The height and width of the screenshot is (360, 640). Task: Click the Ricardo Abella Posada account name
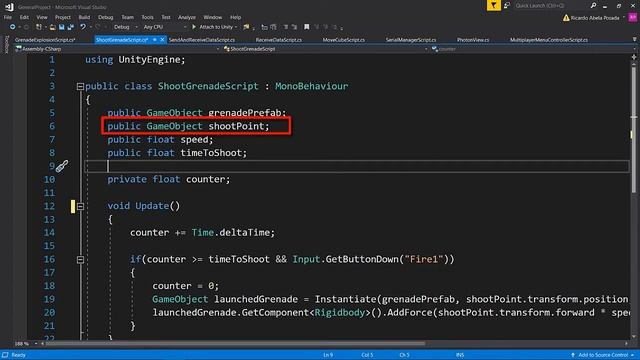point(595,18)
